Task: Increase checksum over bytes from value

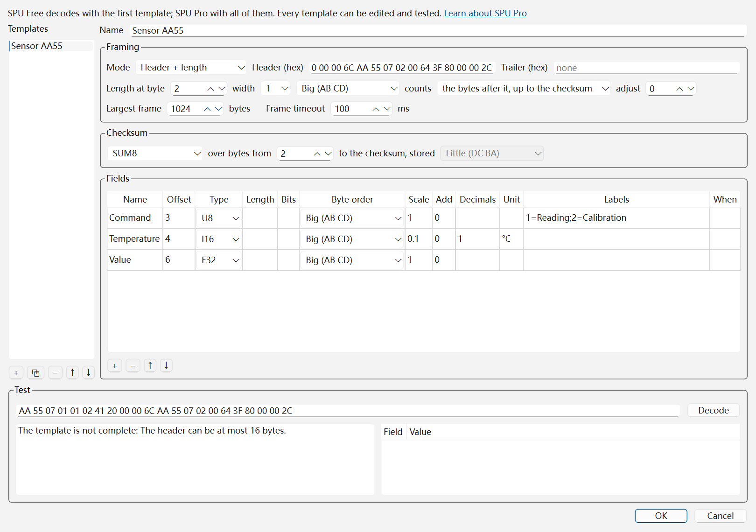Action: (317, 154)
